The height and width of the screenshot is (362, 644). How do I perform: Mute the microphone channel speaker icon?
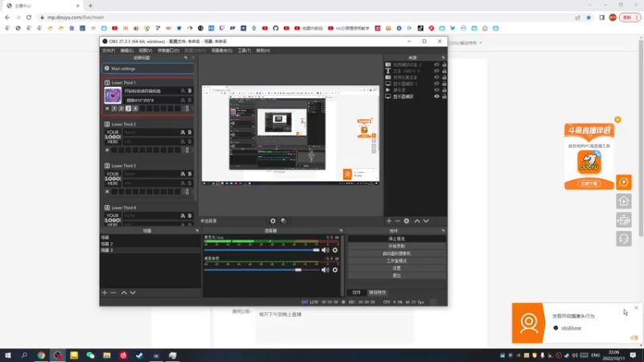(x=325, y=250)
